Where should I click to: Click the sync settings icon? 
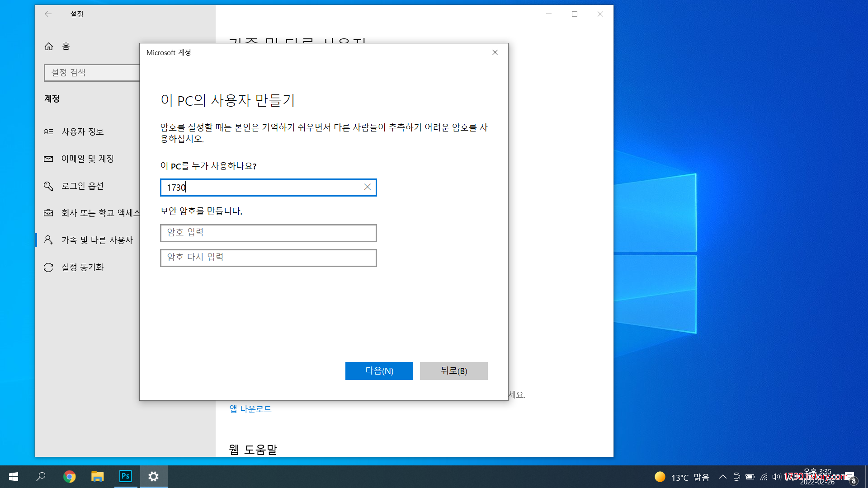click(x=48, y=267)
